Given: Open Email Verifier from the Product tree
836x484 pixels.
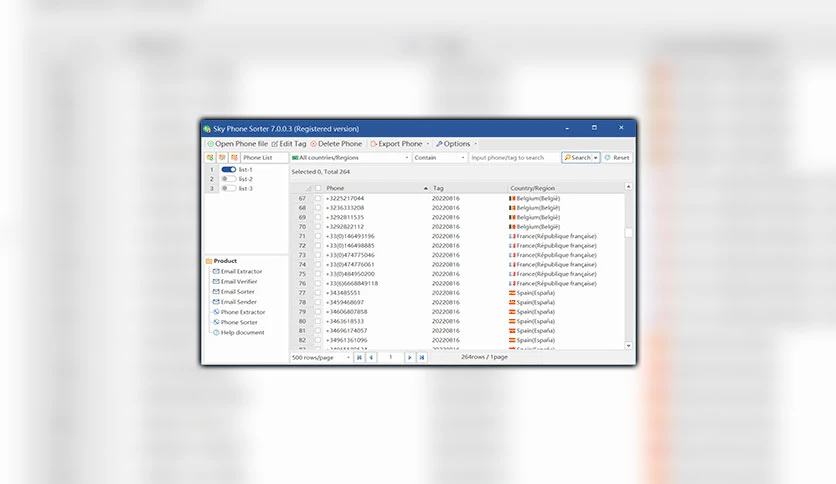Looking at the screenshot, I should pyautogui.click(x=235, y=281).
